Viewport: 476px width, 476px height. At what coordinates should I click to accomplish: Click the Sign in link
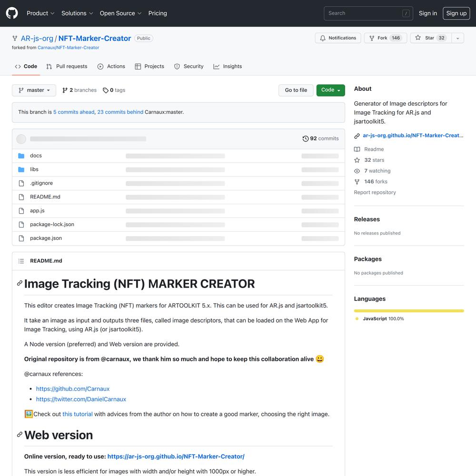(428, 13)
